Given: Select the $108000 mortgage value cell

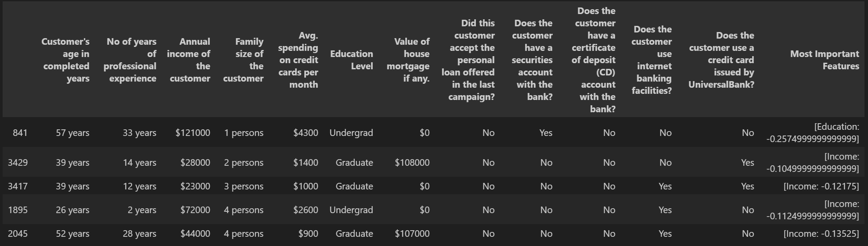Looking at the screenshot, I should (412, 163).
